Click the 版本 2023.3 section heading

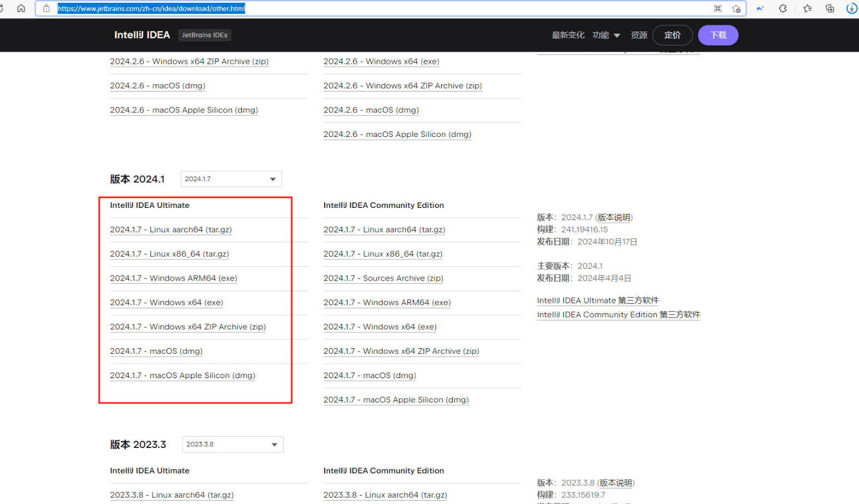point(138,445)
